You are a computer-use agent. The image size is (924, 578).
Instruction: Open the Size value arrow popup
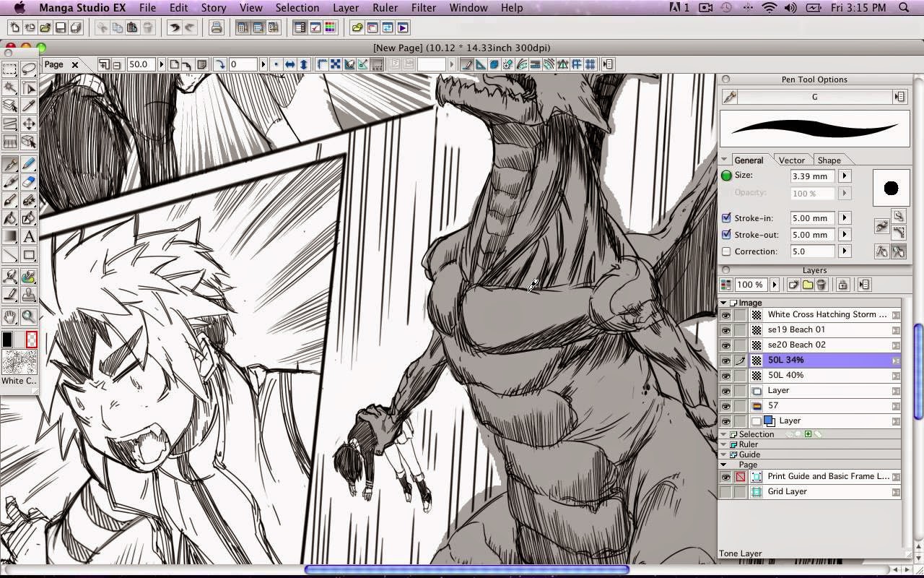(844, 176)
